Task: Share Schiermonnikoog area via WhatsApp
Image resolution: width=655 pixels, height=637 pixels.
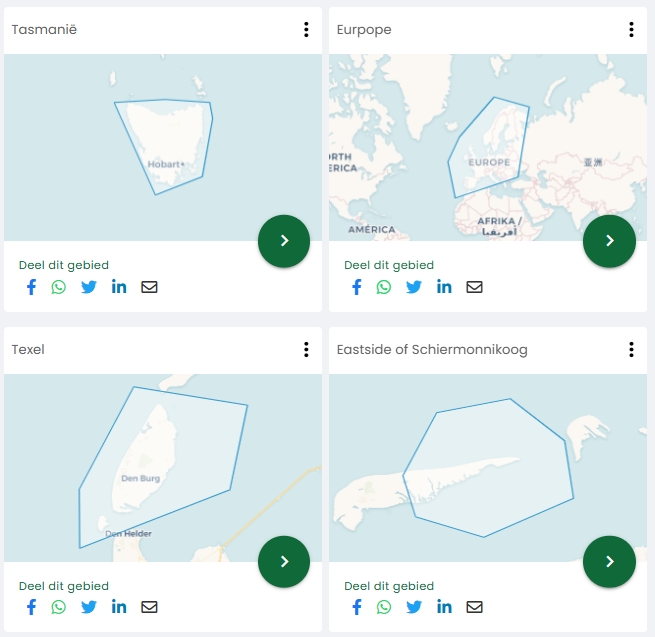Action: click(384, 607)
